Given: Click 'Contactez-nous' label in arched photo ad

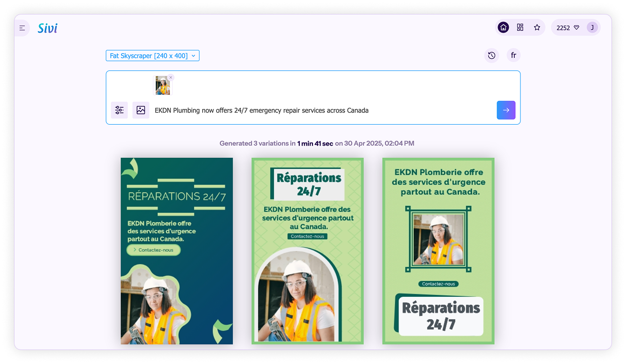Looking at the screenshot, I should pos(307,237).
